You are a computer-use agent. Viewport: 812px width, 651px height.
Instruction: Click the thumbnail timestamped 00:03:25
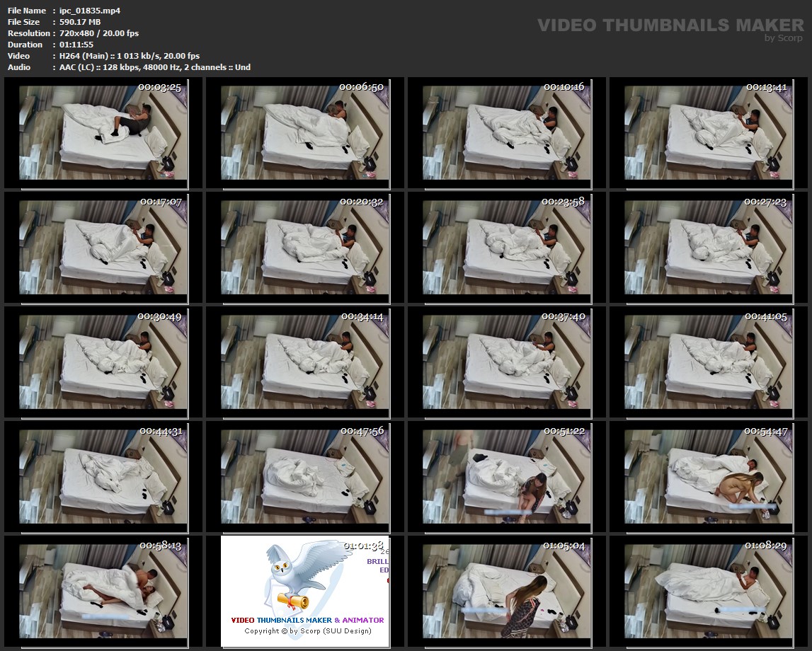(103, 133)
